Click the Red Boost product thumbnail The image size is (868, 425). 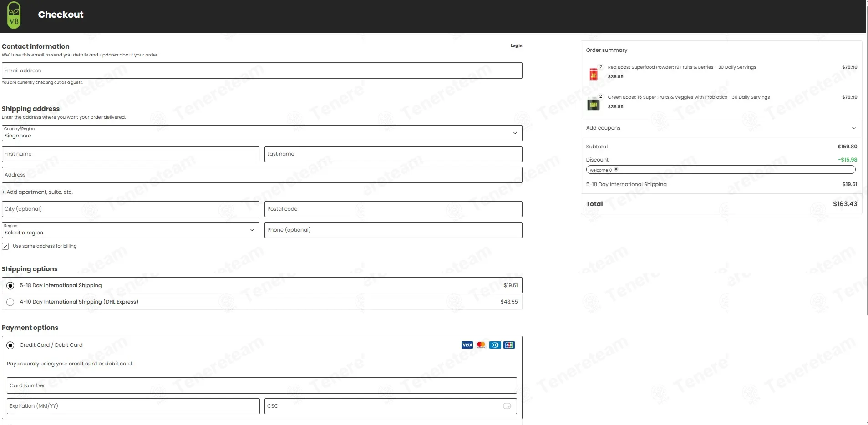point(593,74)
